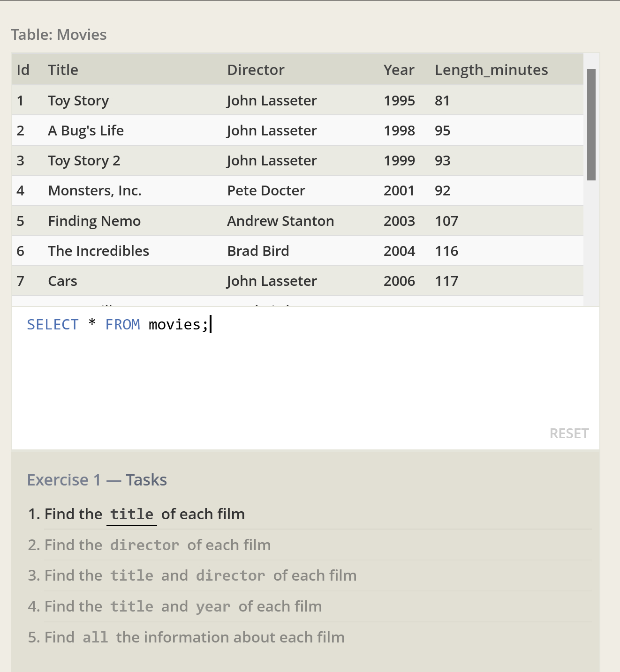The height and width of the screenshot is (672, 620).
Task: Select task 4 title and year
Action: coord(174,606)
